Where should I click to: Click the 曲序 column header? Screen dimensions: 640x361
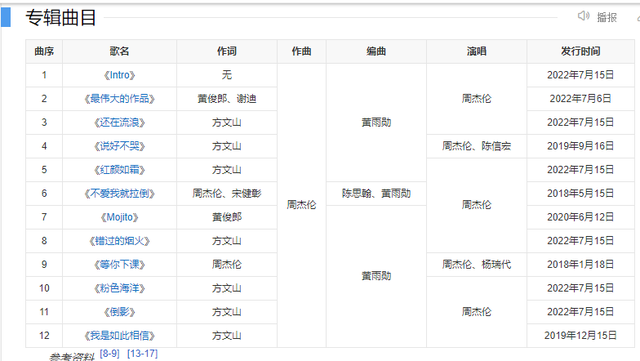coord(44,51)
